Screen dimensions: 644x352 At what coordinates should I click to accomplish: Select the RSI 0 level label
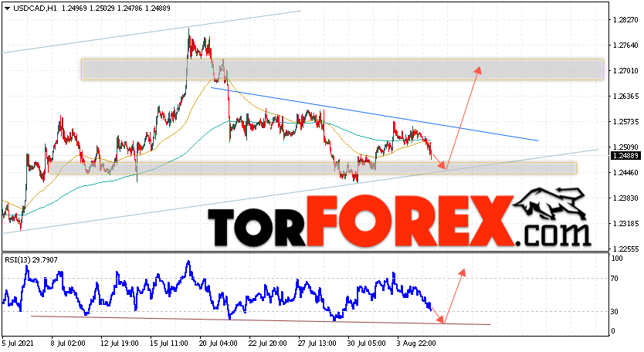(613, 331)
